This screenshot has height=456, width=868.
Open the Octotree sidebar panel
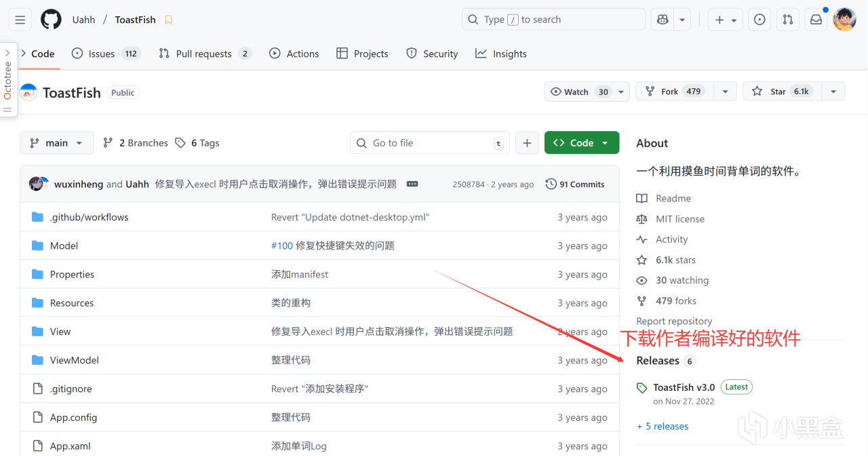[7, 79]
